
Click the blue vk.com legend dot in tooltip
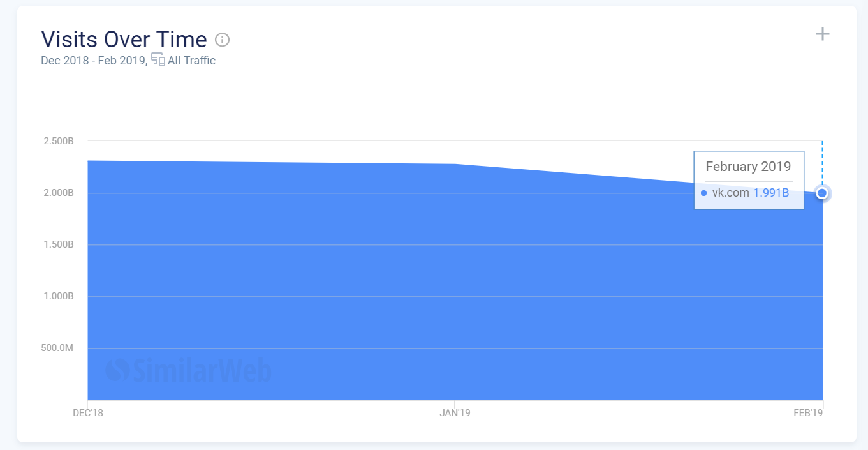coord(703,193)
